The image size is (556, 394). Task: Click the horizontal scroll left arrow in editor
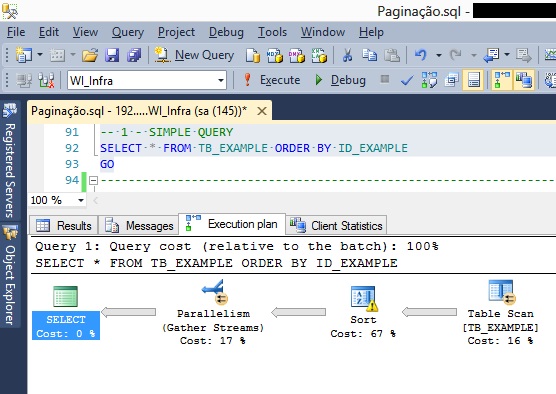pyautogui.click(x=95, y=201)
